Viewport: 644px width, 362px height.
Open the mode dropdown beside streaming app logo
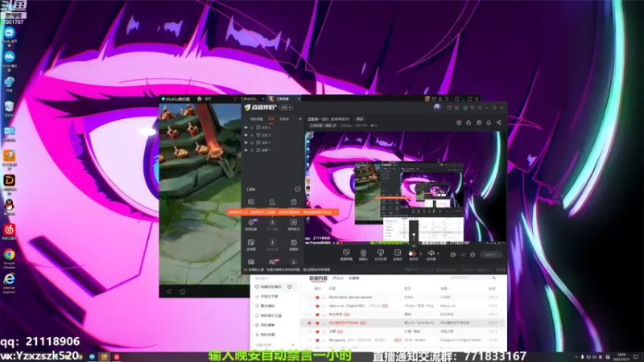(x=286, y=108)
